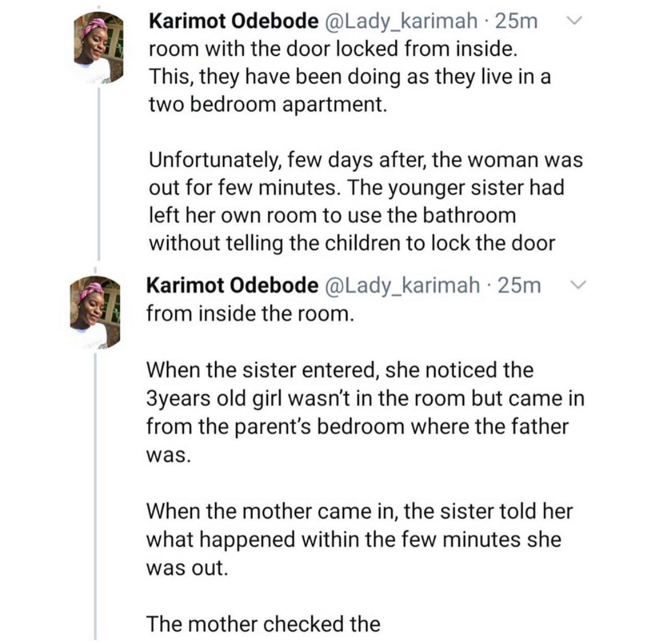Click @Lady_karimah handle in first tweet

point(402,21)
